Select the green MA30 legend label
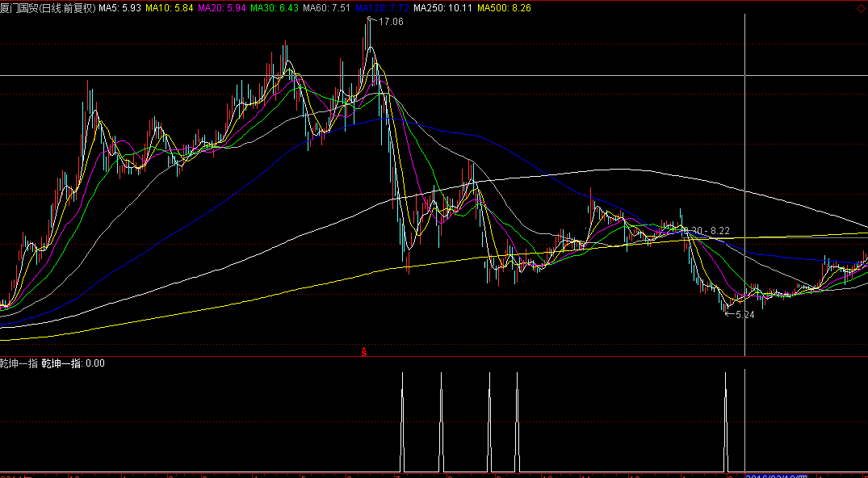The height and width of the screenshot is (478, 868). pos(275,8)
